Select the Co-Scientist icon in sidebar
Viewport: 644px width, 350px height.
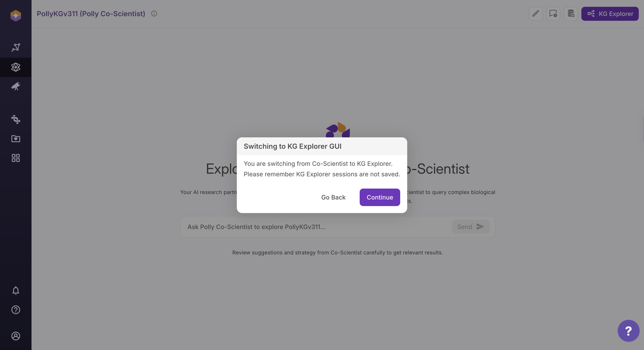[x=16, y=67]
